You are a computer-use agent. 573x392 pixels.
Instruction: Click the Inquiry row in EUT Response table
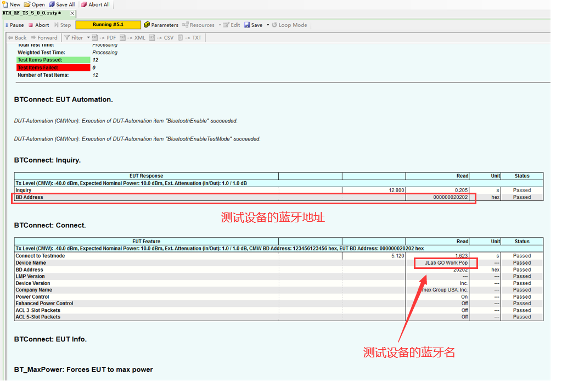[279, 190]
